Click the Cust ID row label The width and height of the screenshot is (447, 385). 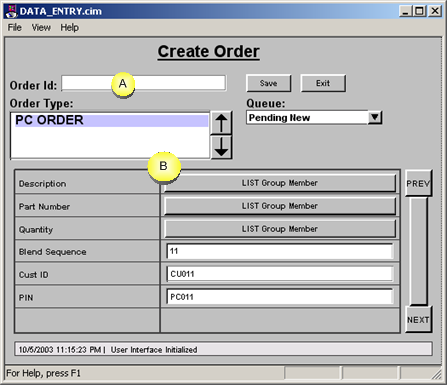33,275
